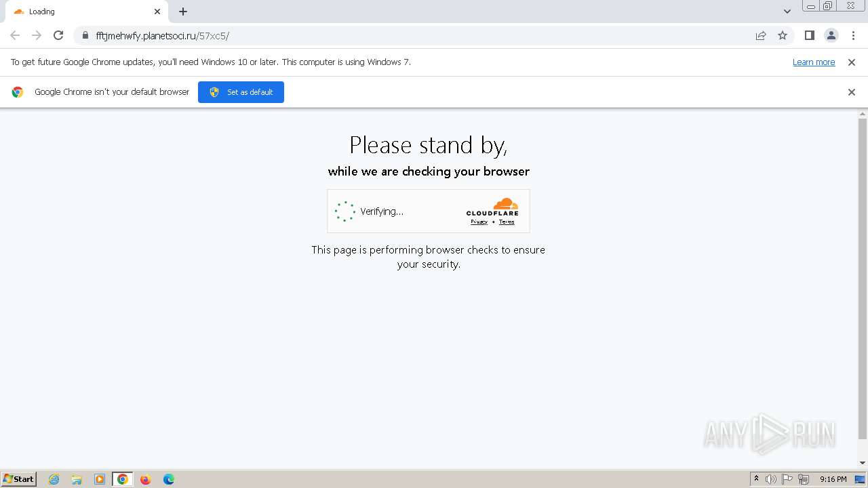Click the Cloudflare logo
The width and height of the screenshot is (868, 488).
coord(492,207)
